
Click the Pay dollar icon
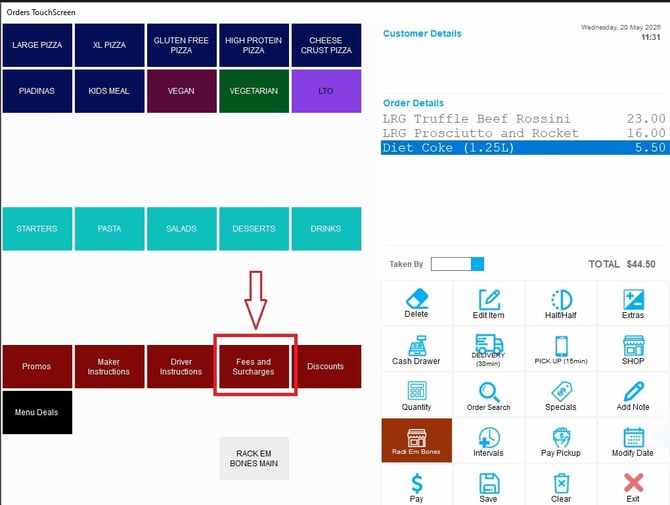point(417,483)
